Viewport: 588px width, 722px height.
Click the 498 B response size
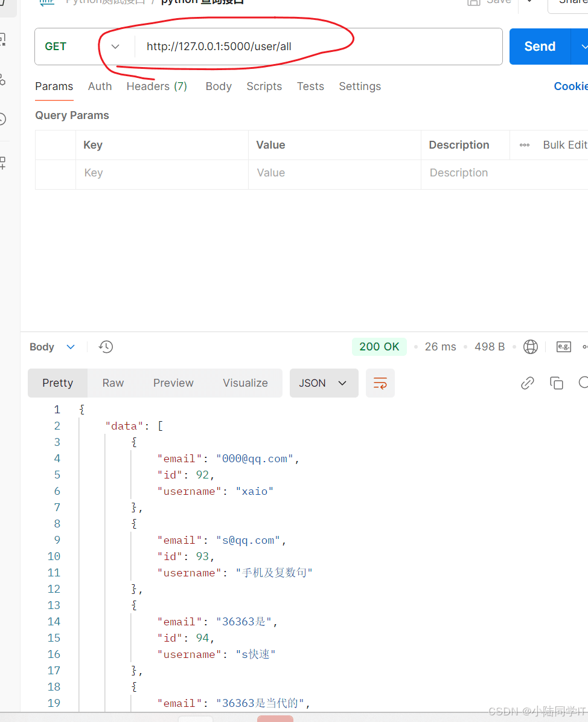point(490,347)
